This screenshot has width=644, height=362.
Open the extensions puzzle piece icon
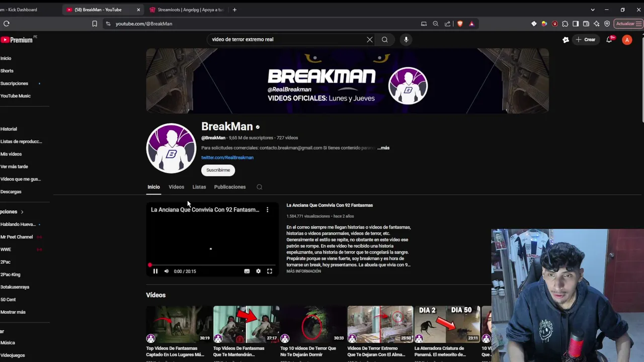565,24
